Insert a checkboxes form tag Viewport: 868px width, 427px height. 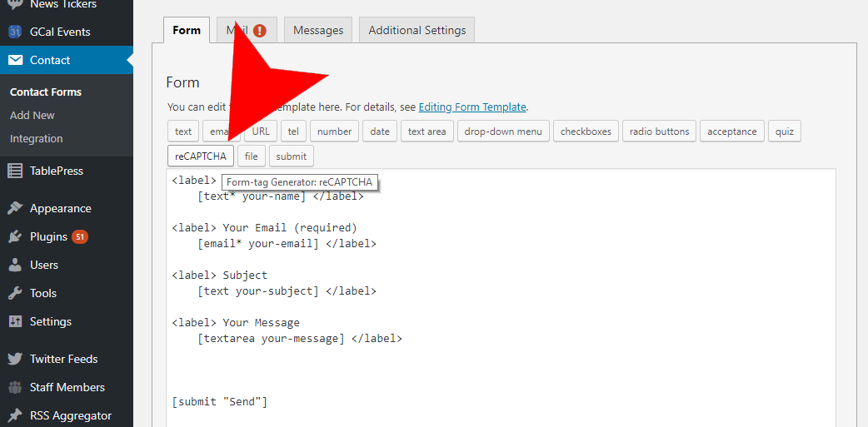(x=586, y=132)
